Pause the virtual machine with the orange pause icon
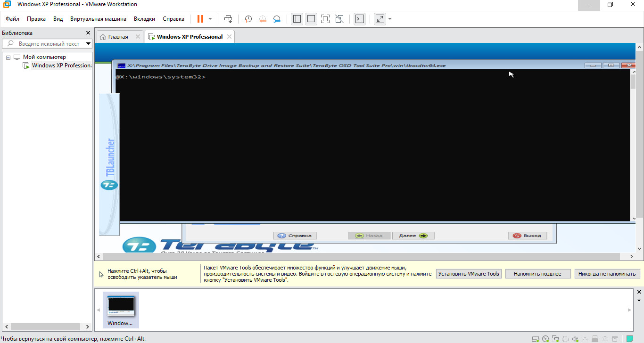This screenshot has width=644, height=343. [200, 19]
